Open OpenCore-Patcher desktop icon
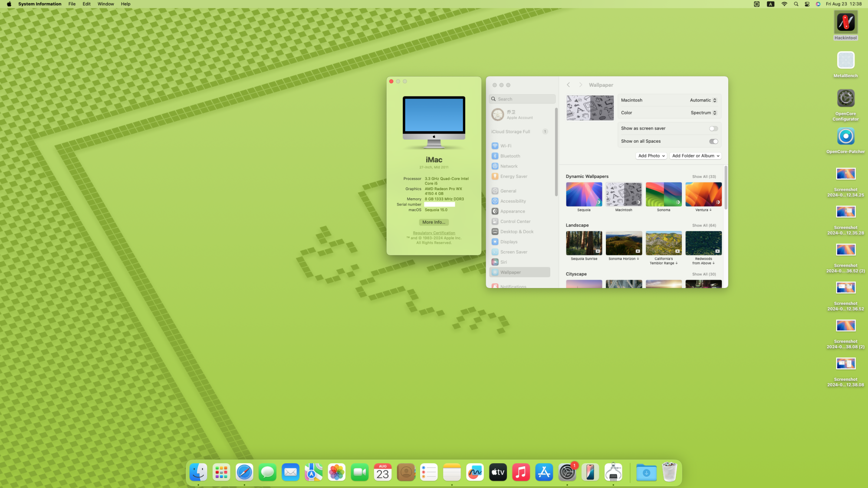 click(845, 137)
